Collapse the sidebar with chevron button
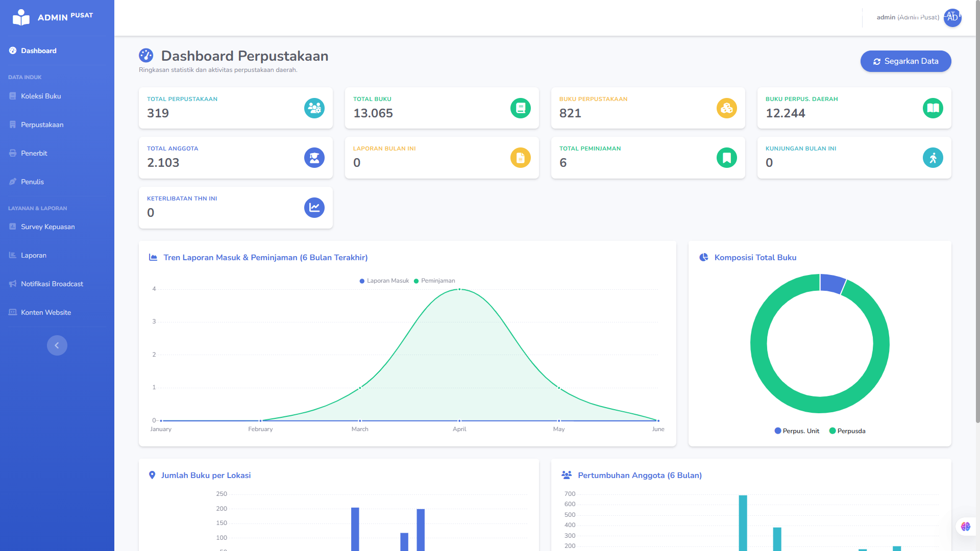 [57, 345]
